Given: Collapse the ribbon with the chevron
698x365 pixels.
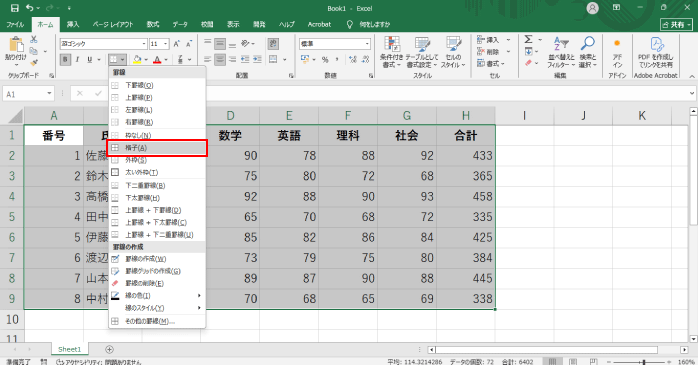Looking at the screenshot, I should (692, 76).
